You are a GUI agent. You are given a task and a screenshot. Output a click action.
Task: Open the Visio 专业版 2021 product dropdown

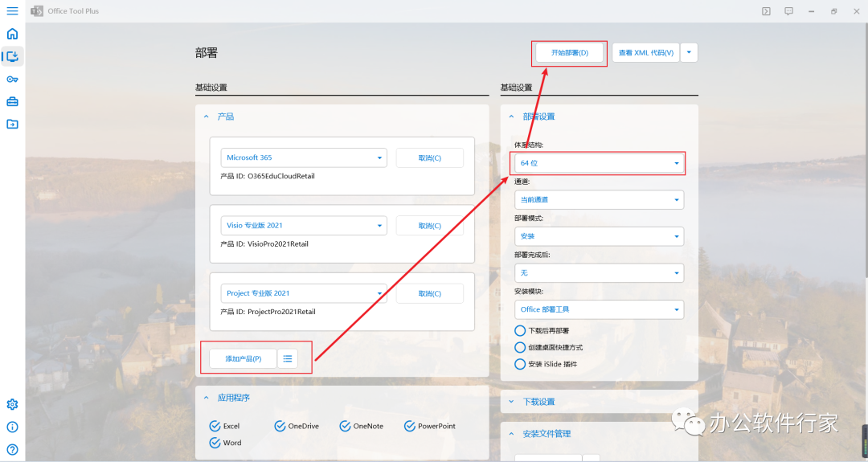(x=304, y=225)
